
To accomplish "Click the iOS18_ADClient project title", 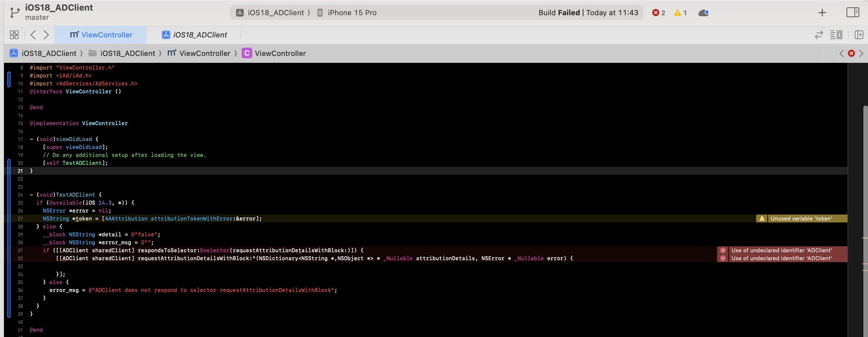I will pos(59,7).
